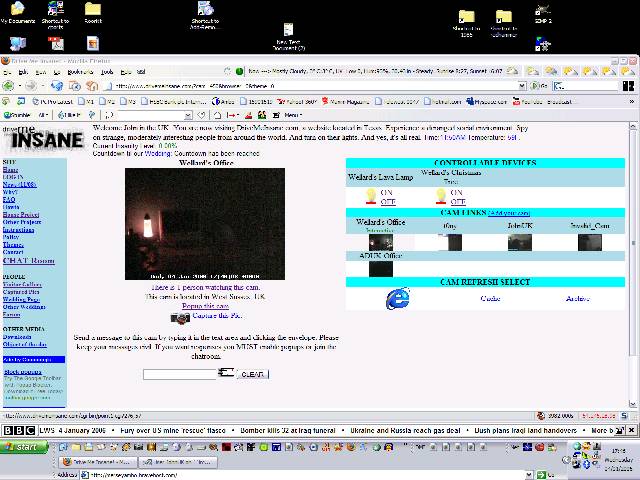Open the address bar history dropdown

coord(522,86)
